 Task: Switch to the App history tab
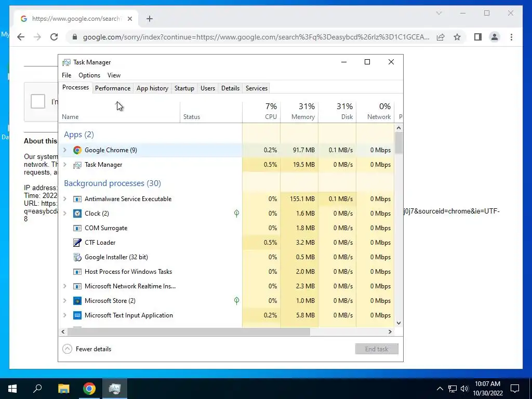point(152,88)
